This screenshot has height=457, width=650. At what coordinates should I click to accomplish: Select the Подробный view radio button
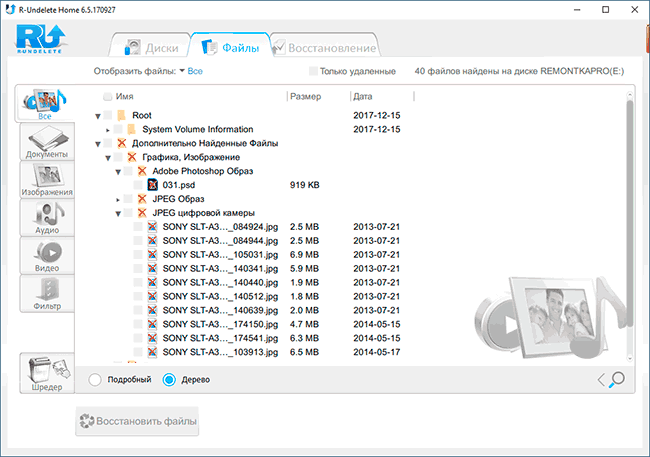[x=95, y=380]
